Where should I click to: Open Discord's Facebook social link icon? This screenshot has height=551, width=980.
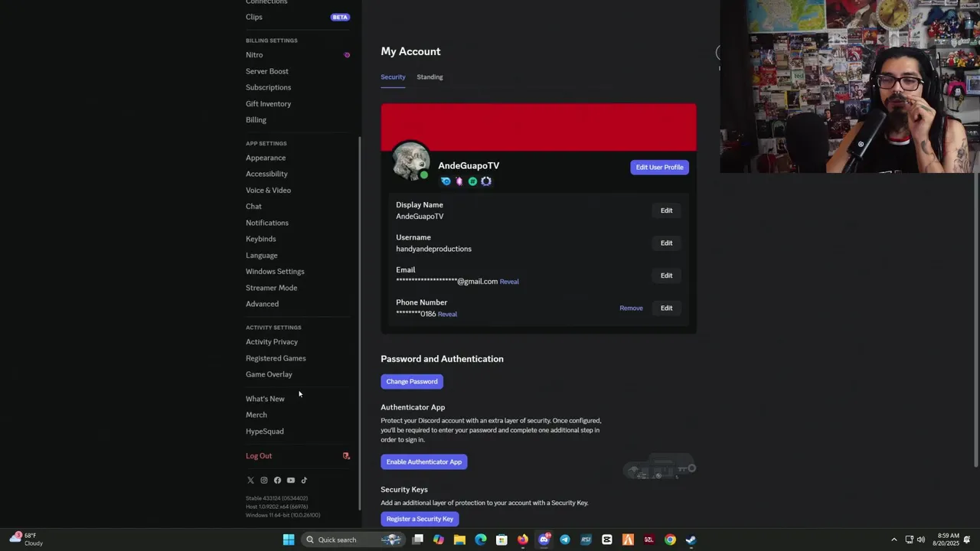coord(277,481)
